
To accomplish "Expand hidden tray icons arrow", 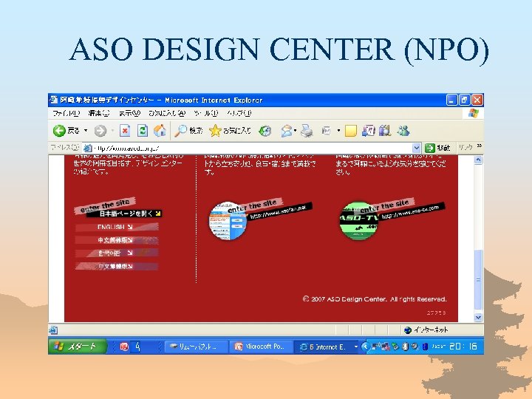I will 366,347.
